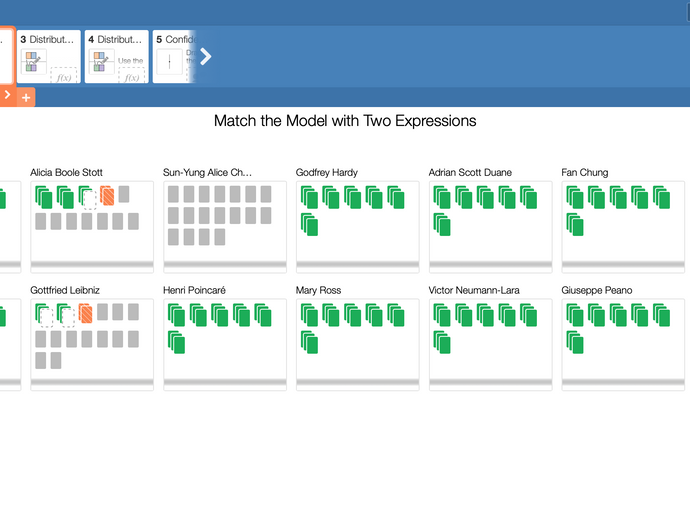
Task: Click Godfrey Hardy's first green card icon
Action: (x=309, y=197)
